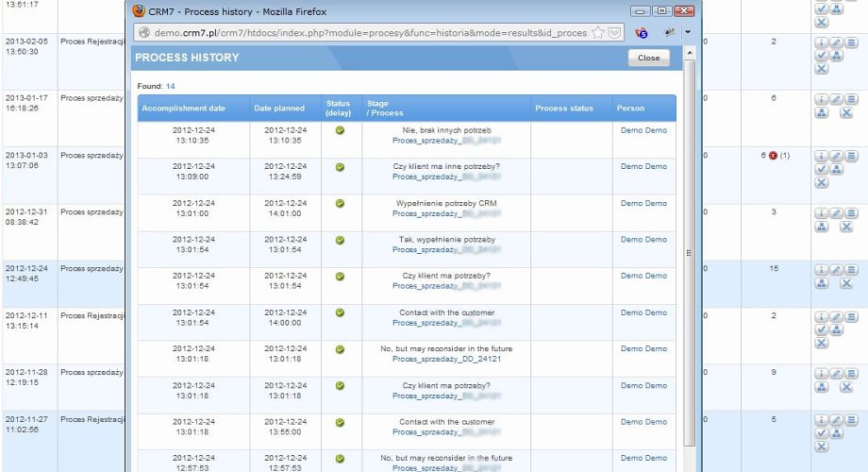Open Demo Demo in Czy klient ma inne potrzeby row
Viewport: 868px width, 472px height.
pos(643,166)
